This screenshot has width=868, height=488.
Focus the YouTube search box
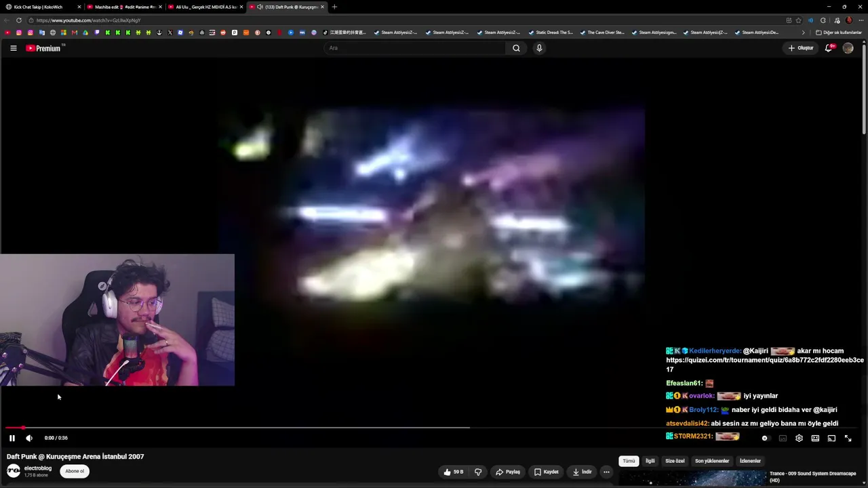[x=415, y=48]
